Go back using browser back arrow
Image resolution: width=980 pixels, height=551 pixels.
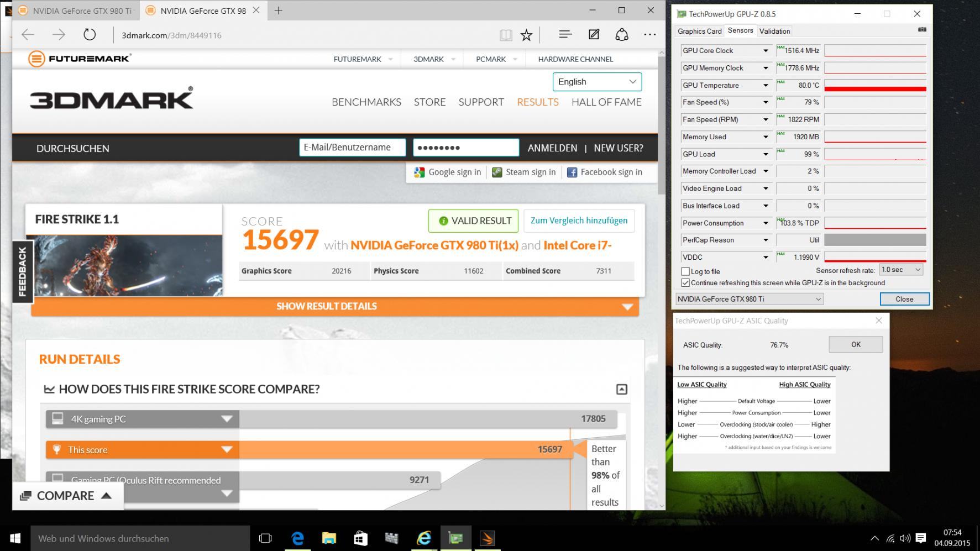(x=28, y=35)
